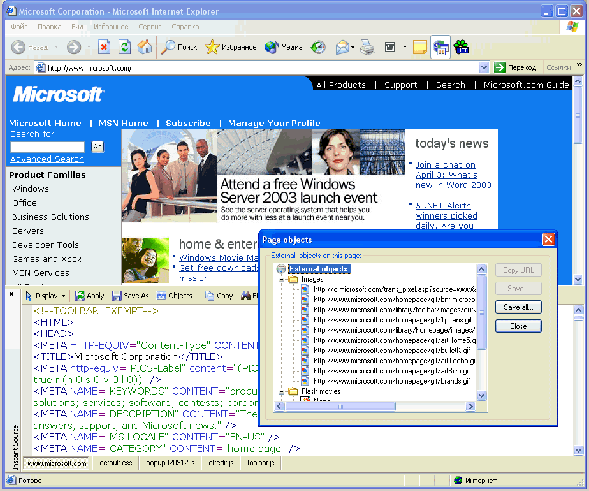The height and width of the screenshot is (491, 589).
Task: Click the web page vertical scrollbar thumb
Action: pos(578,116)
